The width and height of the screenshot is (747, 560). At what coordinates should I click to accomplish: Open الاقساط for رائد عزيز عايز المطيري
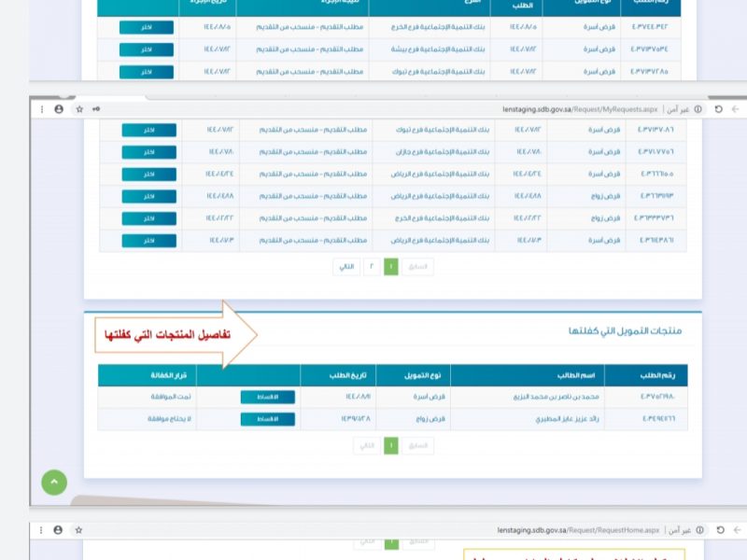pos(268,419)
